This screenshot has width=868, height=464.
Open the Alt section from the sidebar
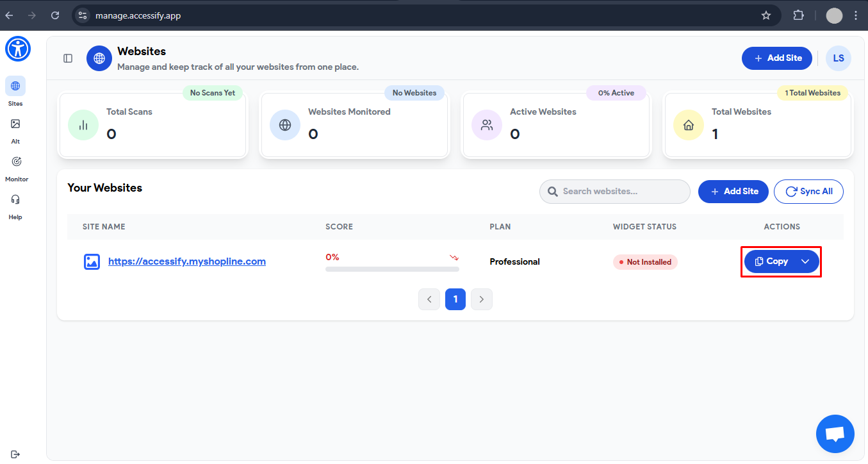[x=15, y=128]
